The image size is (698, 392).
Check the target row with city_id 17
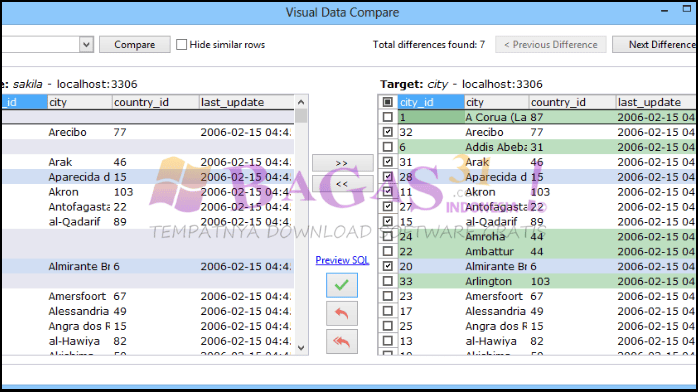coord(387,311)
